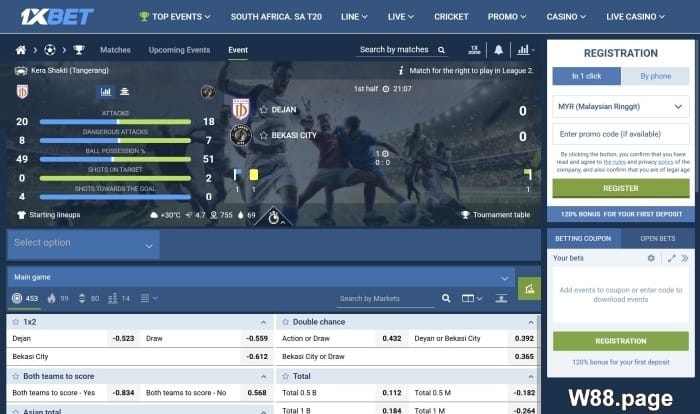The width and height of the screenshot is (700, 414).
Task: Click the markets search magnifier icon
Action: (x=446, y=298)
